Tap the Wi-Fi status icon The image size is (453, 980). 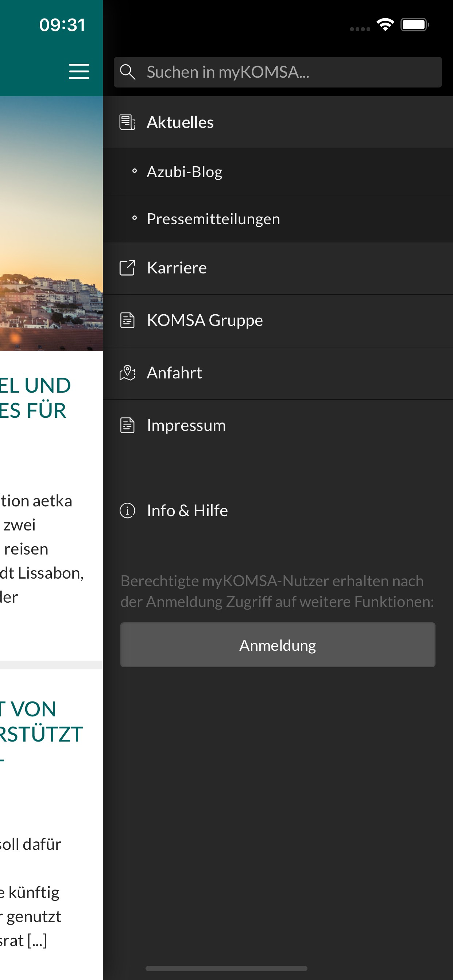click(x=385, y=25)
